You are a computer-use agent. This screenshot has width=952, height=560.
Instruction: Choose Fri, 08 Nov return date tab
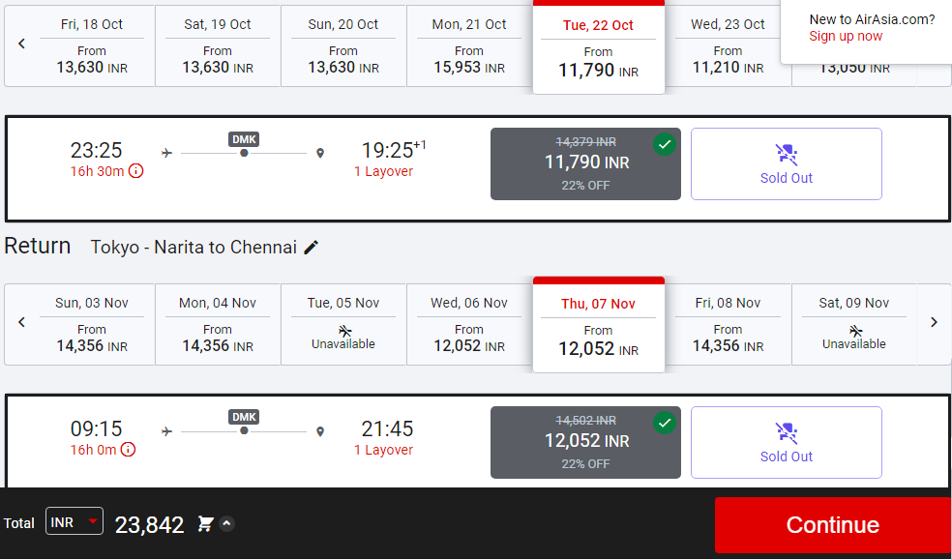click(x=728, y=325)
